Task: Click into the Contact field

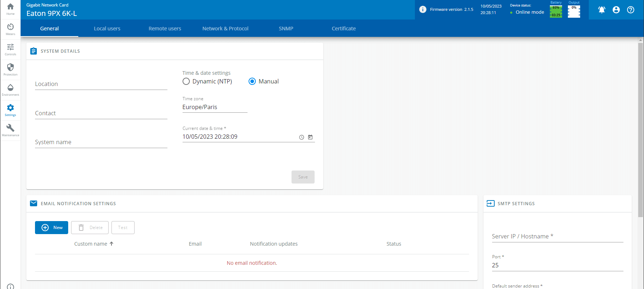Action: 101,113
